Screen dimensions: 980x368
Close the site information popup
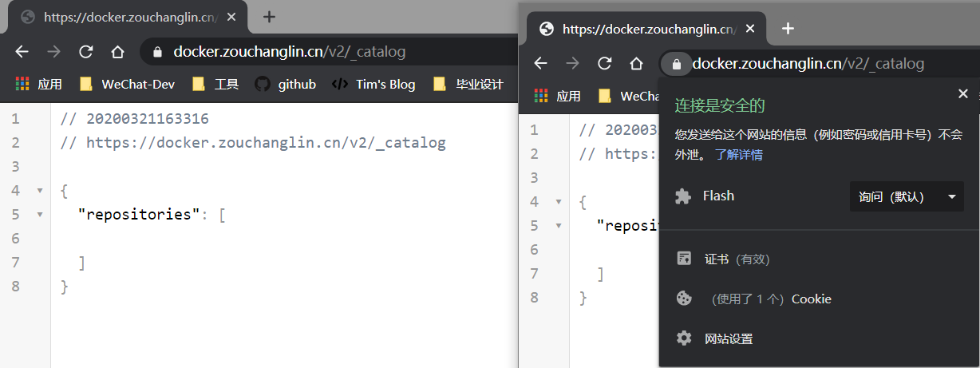coord(963,94)
